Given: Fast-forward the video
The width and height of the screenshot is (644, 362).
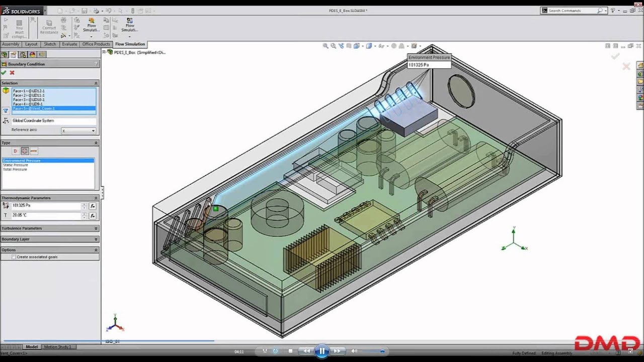Looking at the screenshot, I should pos(338,351).
